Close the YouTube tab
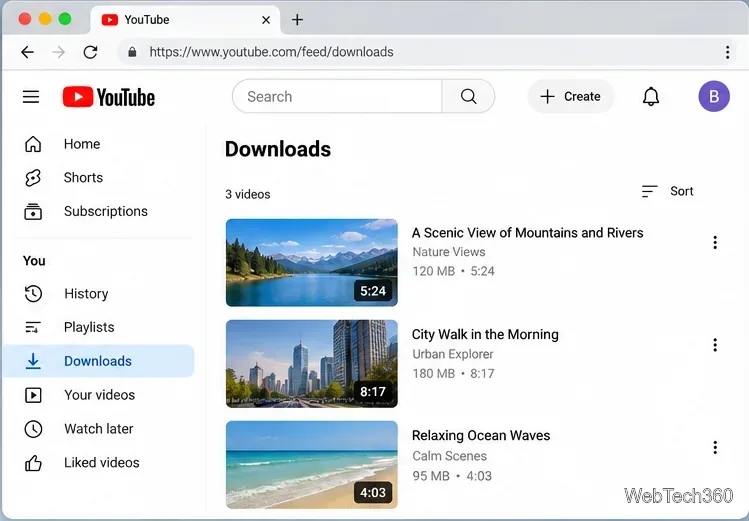 pyautogui.click(x=266, y=20)
